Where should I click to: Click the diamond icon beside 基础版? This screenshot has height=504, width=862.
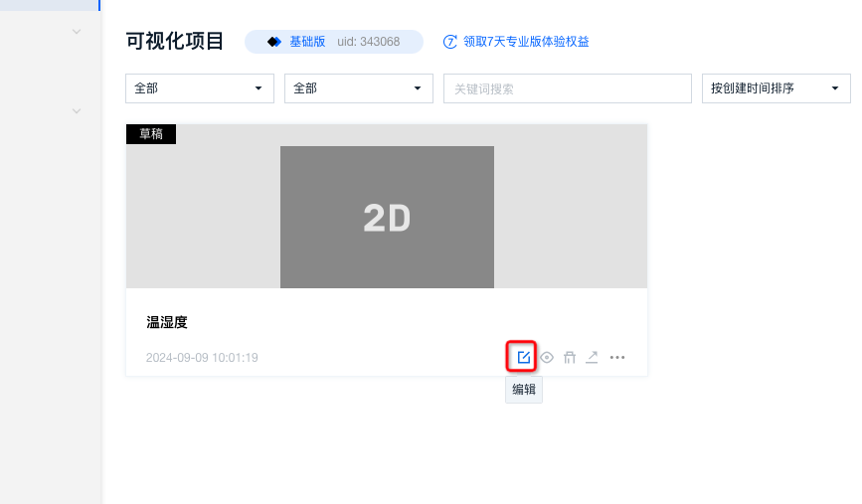(x=274, y=42)
